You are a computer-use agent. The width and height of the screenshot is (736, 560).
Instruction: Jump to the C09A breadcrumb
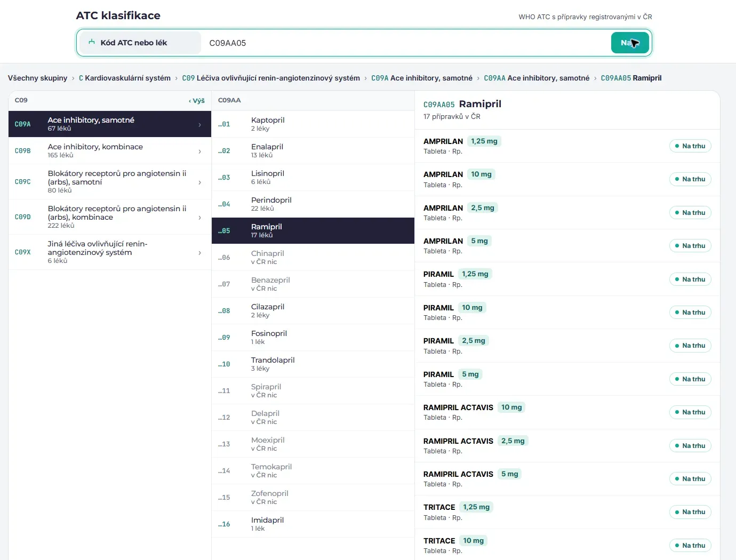point(422,78)
